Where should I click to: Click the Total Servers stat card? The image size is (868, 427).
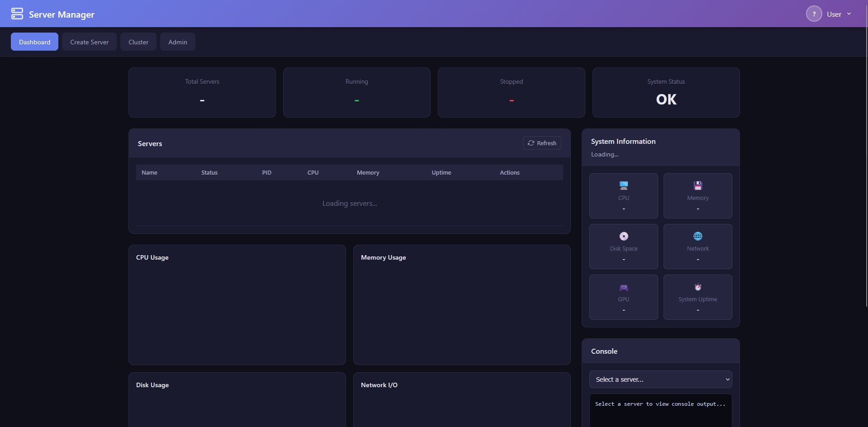pyautogui.click(x=202, y=93)
